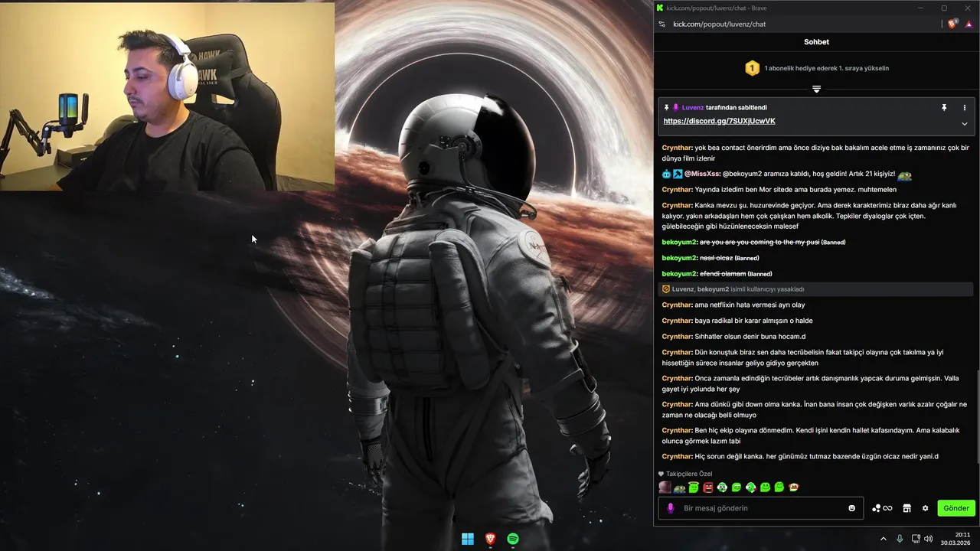Viewport: 980px width, 551px height.
Task: Pick the frog with glasses emote
Action: (x=679, y=487)
